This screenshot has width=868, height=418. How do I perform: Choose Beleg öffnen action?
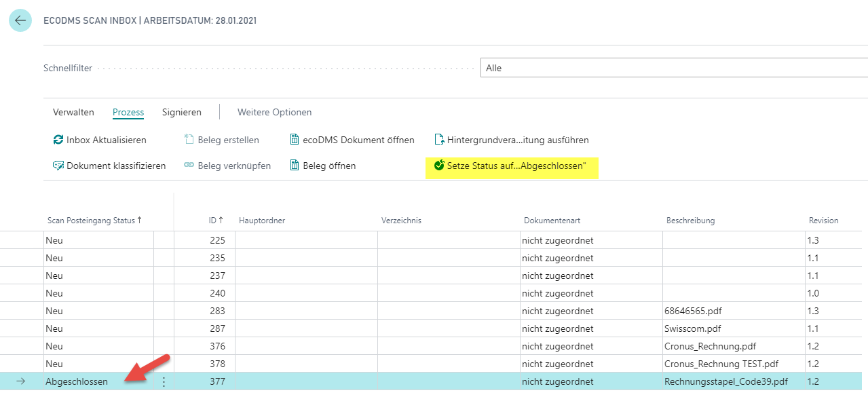pos(323,166)
